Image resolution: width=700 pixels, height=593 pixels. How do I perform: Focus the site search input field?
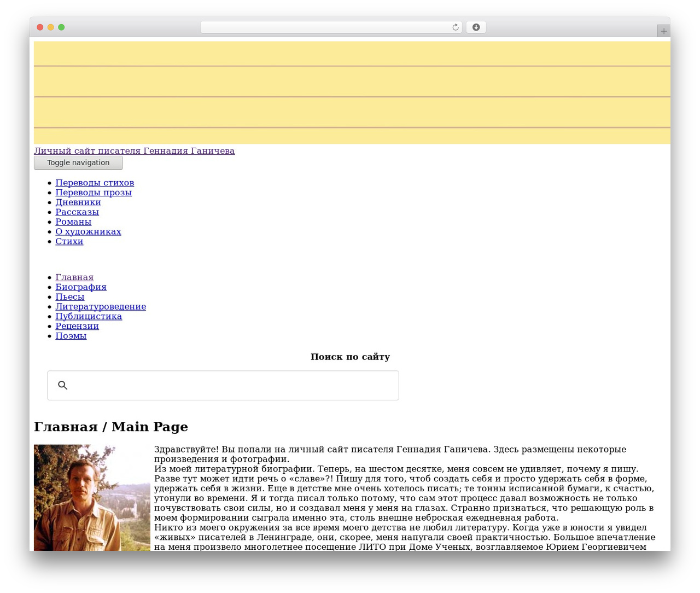click(223, 385)
